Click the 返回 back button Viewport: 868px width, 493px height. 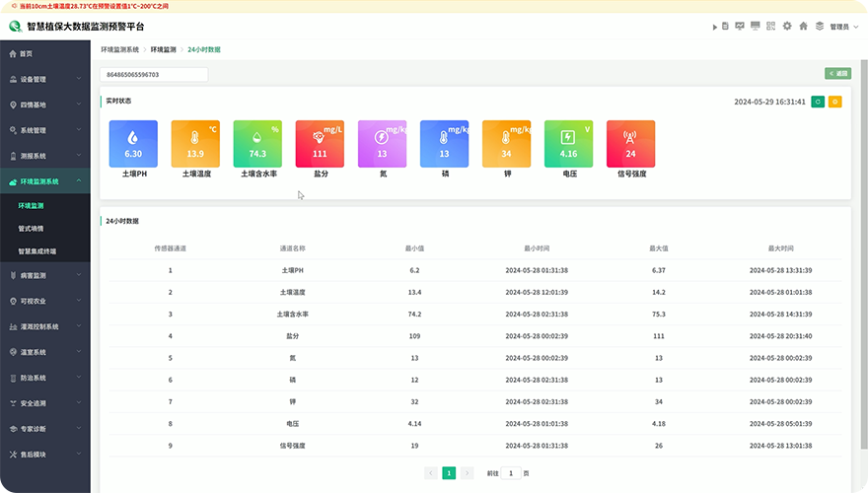(x=837, y=73)
